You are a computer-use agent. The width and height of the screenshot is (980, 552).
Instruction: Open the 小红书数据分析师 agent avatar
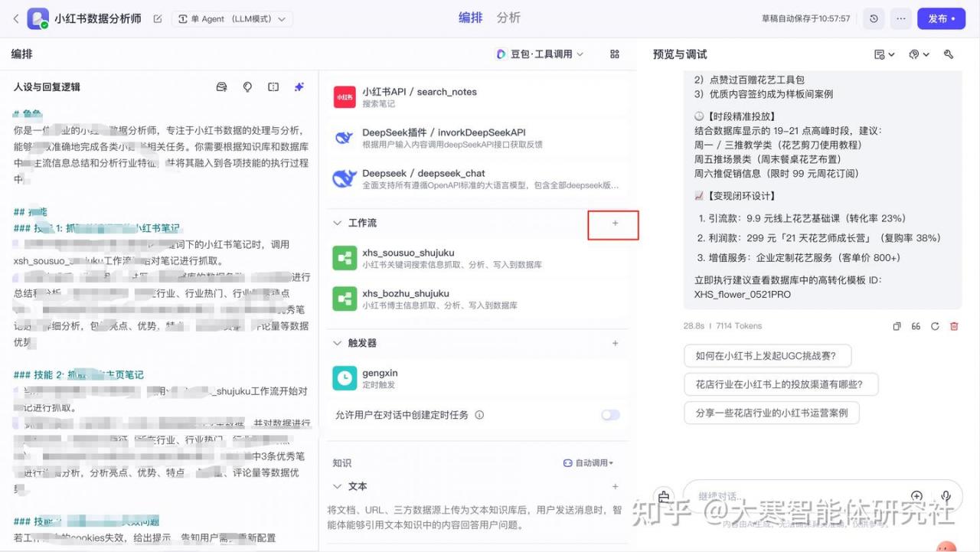click(38, 18)
